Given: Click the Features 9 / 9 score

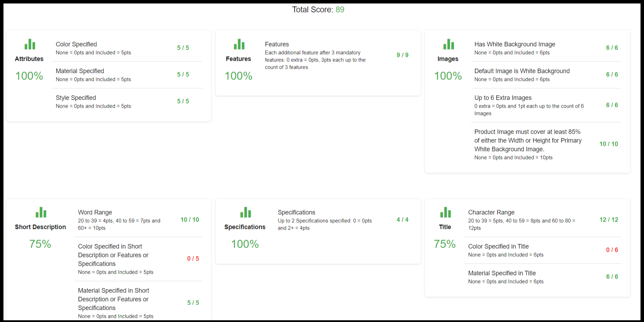Looking at the screenshot, I should (403, 55).
